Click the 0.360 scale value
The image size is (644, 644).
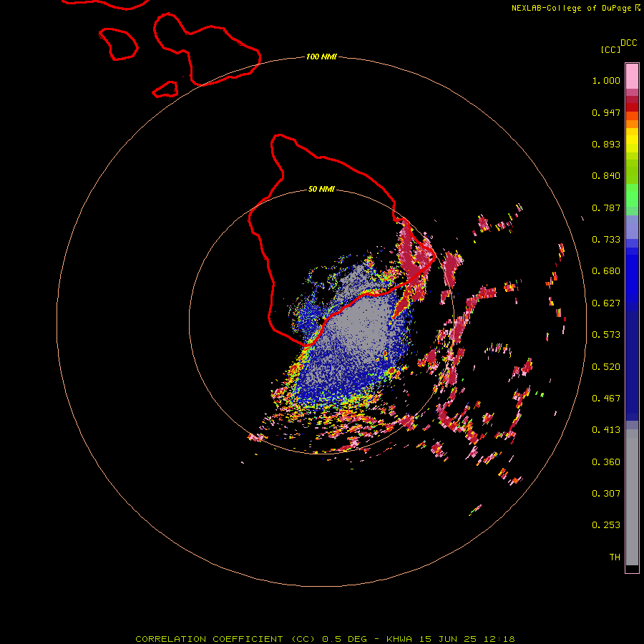pyautogui.click(x=606, y=462)
